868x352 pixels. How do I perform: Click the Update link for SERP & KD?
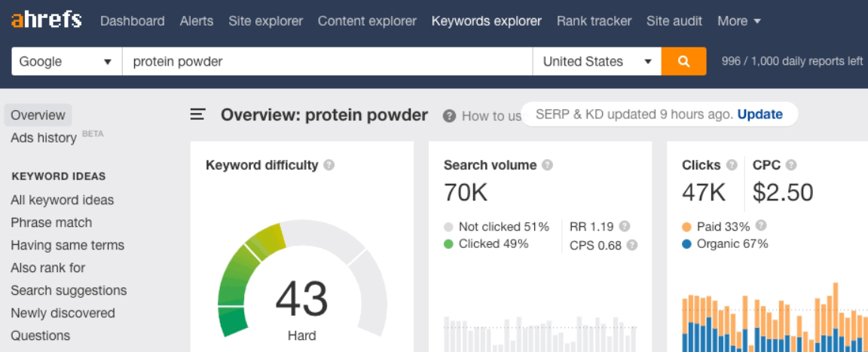759,115
